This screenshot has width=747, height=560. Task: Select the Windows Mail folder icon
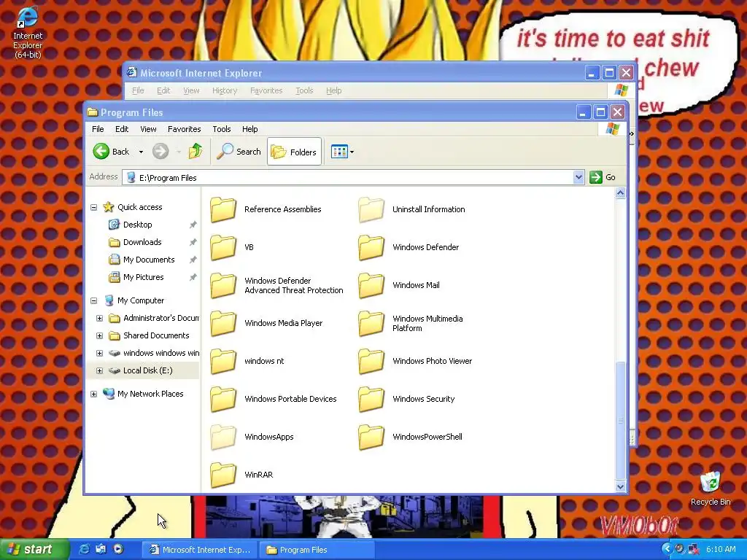click(x=371, y=285)
